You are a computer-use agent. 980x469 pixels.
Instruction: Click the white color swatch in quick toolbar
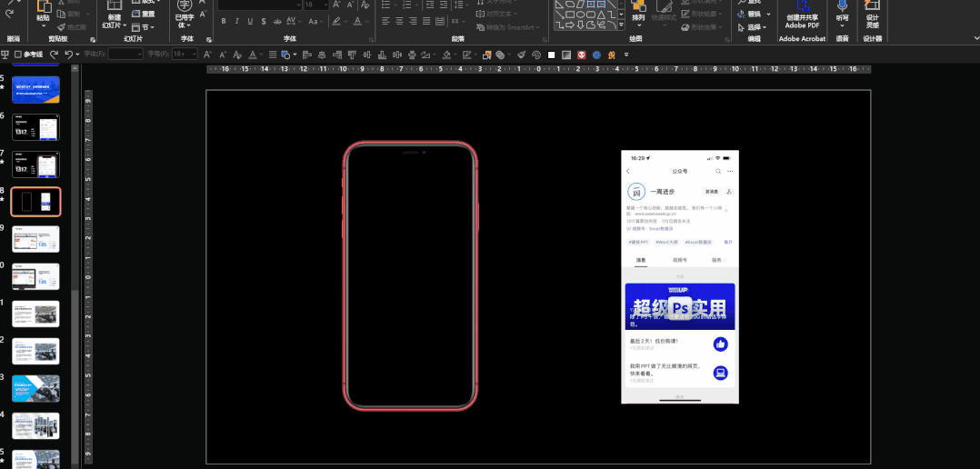click(x=552, y=55)
